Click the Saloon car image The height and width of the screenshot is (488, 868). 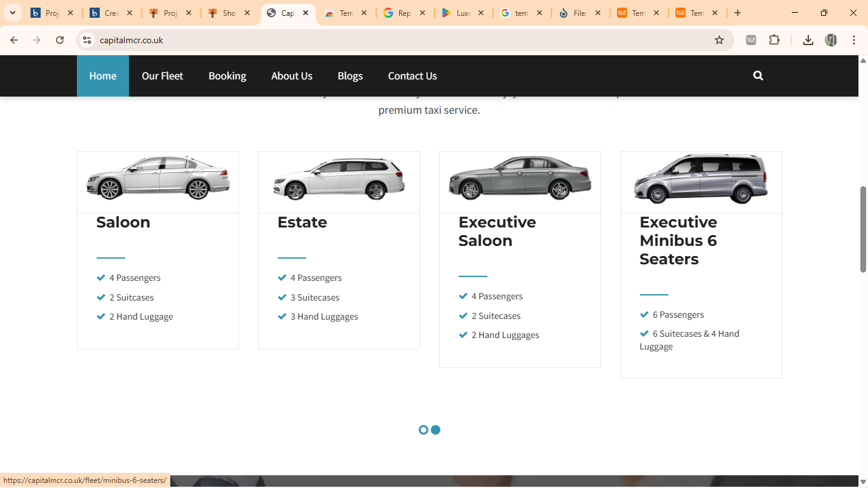click(158, 178)
